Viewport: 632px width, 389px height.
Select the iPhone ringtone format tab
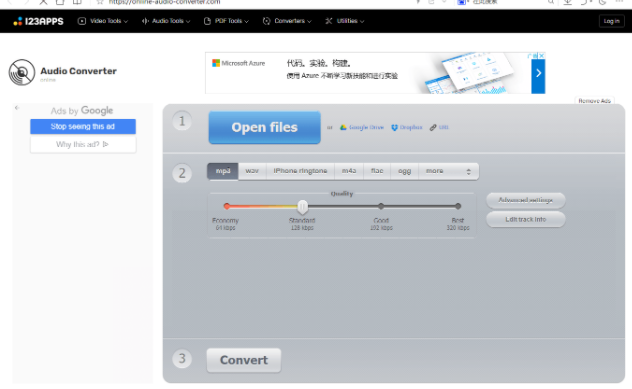(300, 171)
